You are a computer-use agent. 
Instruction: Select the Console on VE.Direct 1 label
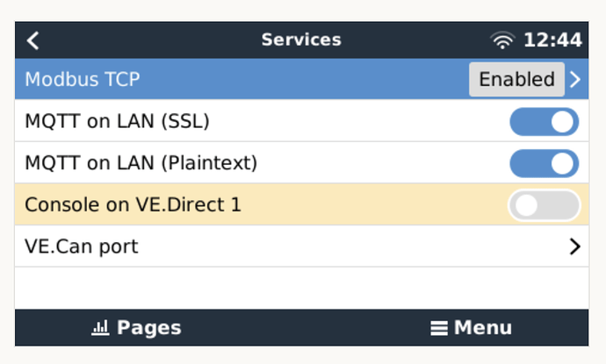pyautogui.click(x=133, y=205)
